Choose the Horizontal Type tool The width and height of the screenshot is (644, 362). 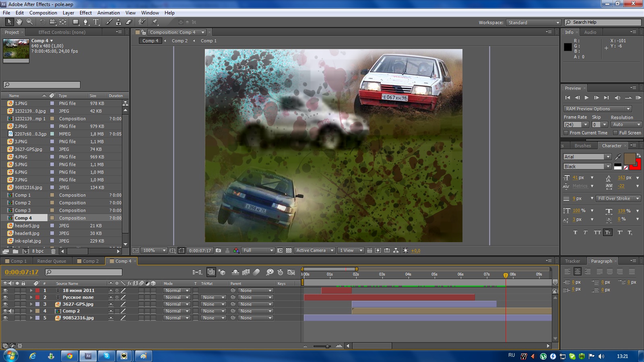(x=96, y=22)
